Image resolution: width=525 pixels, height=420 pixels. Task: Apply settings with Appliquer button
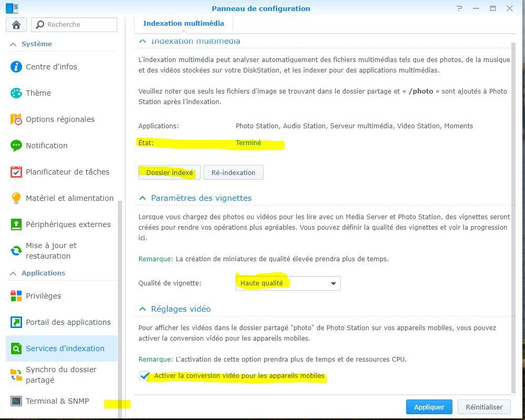coord(429,407)
